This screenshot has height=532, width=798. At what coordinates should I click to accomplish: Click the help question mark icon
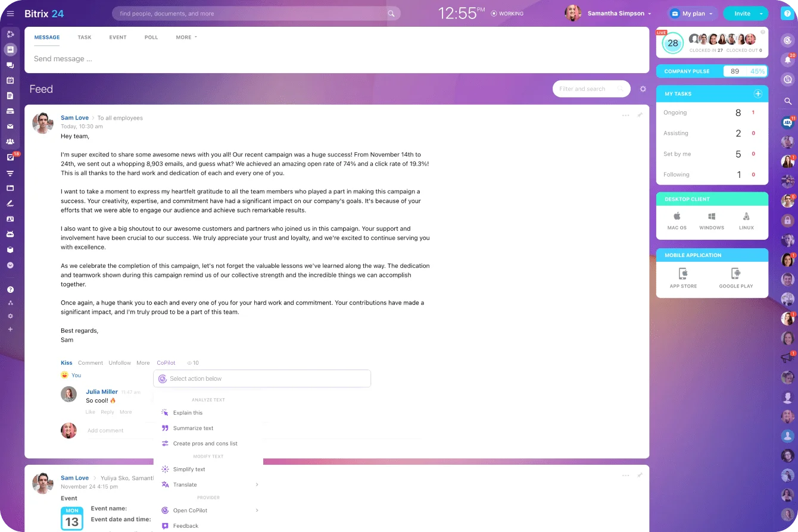787,14
